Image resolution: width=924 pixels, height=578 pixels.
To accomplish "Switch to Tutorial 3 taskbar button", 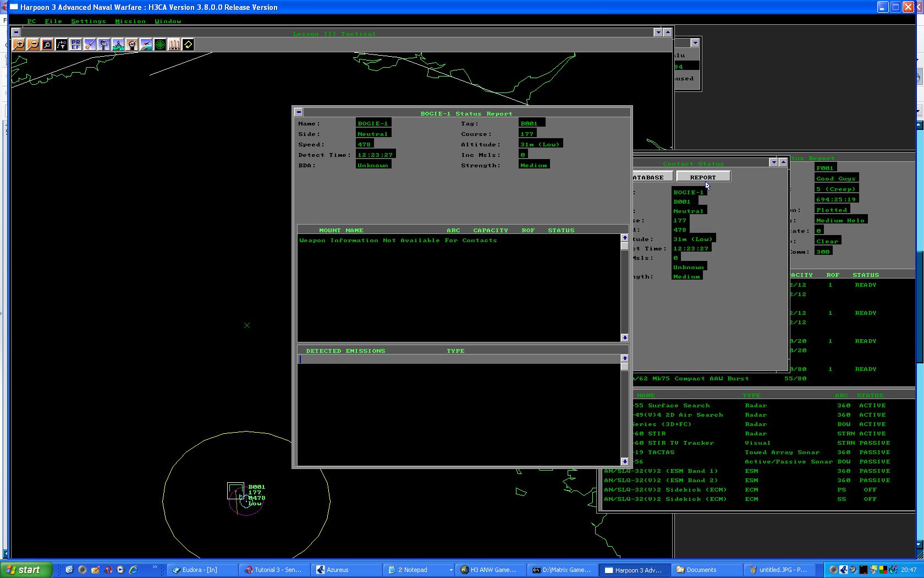I will 275,570.
